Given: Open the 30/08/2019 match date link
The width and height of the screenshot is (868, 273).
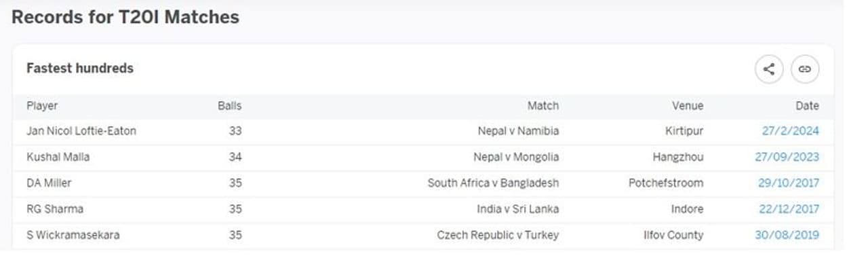Looking at the screenshot, I should coord(787,235).
